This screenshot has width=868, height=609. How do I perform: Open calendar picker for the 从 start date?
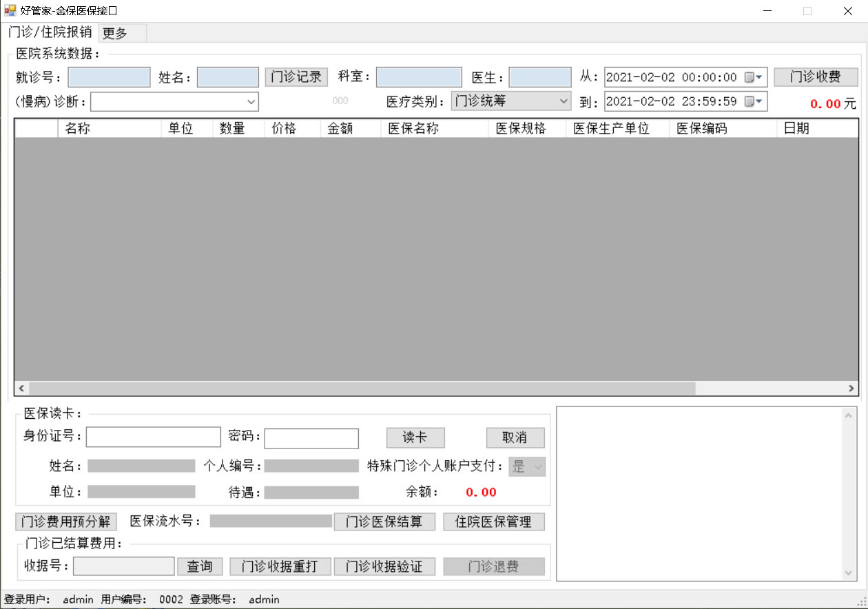pos(753,77)
